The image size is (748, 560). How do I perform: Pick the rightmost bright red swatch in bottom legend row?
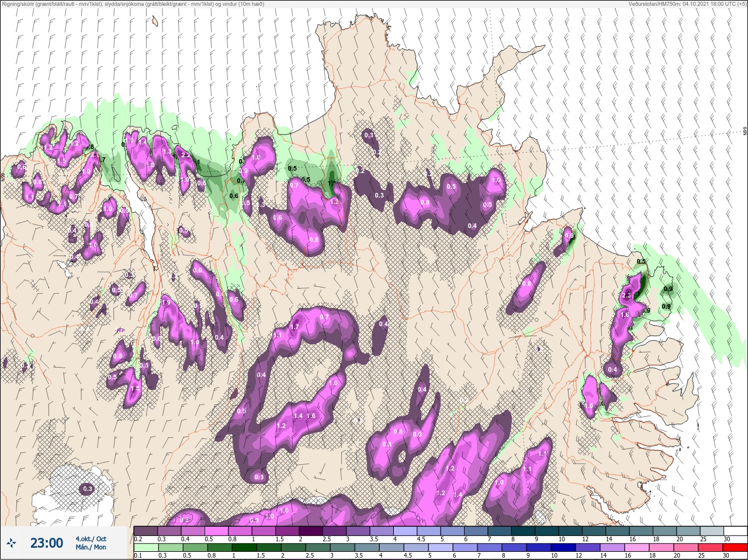(735, 548)
